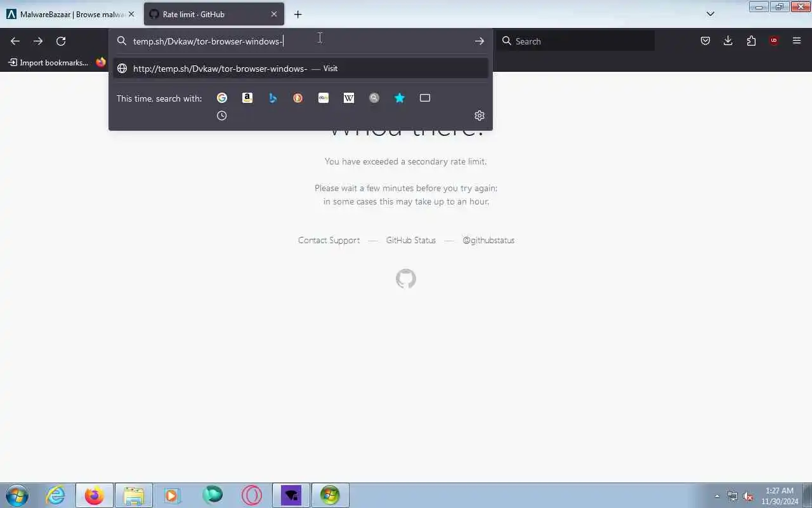Search with Amazon this time
The height and width of the screenshot is (508, 812).
coord(247,98)
